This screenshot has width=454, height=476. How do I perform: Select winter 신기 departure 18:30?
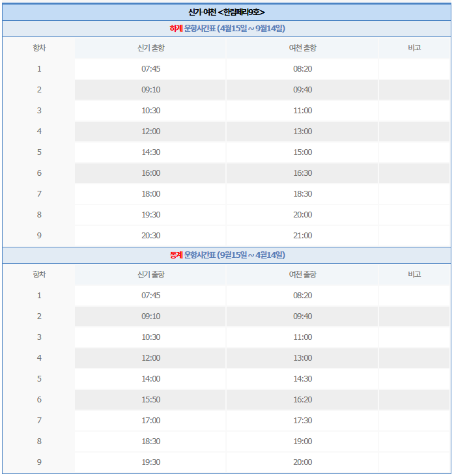[151, 441]
